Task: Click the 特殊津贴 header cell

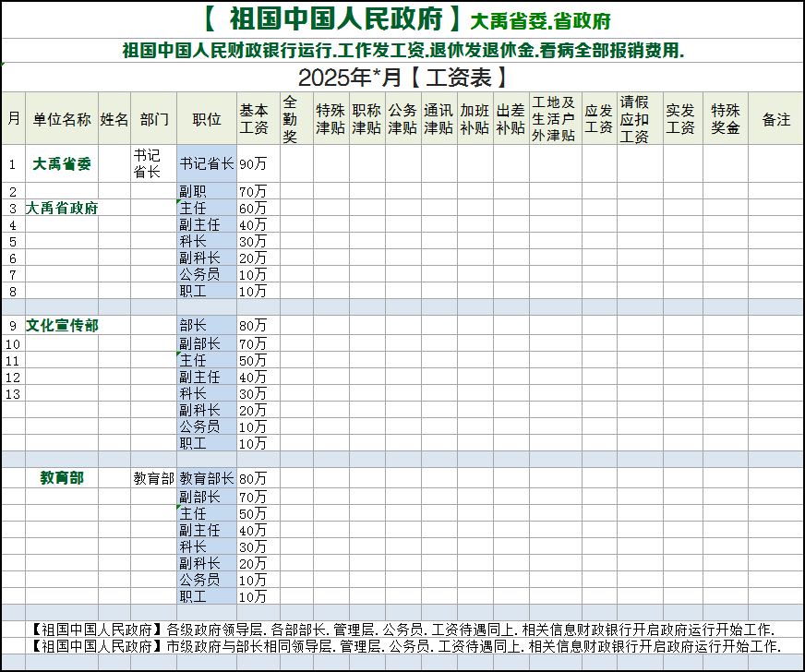Action: tap(330, 119)
